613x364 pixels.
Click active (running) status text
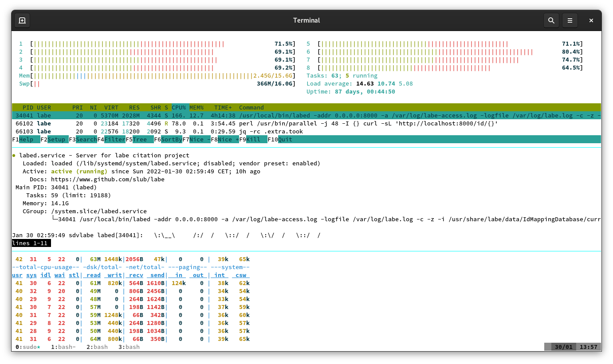click(x=79, y=172)
